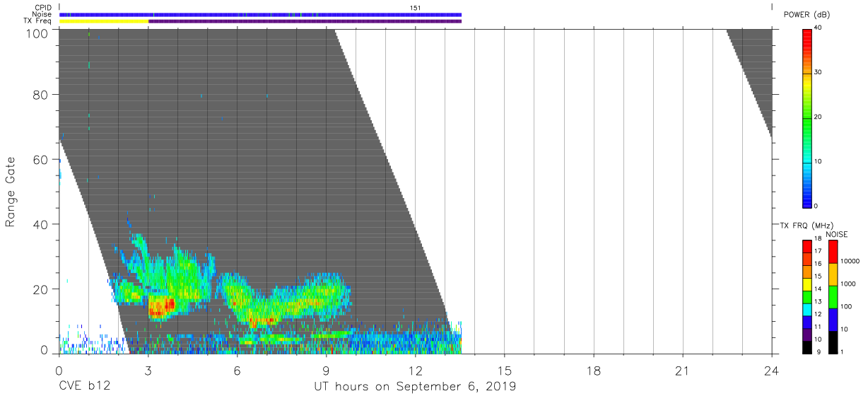Select range gate tick 100
Viewport: 868px width, 401px height.
[36, 33]
